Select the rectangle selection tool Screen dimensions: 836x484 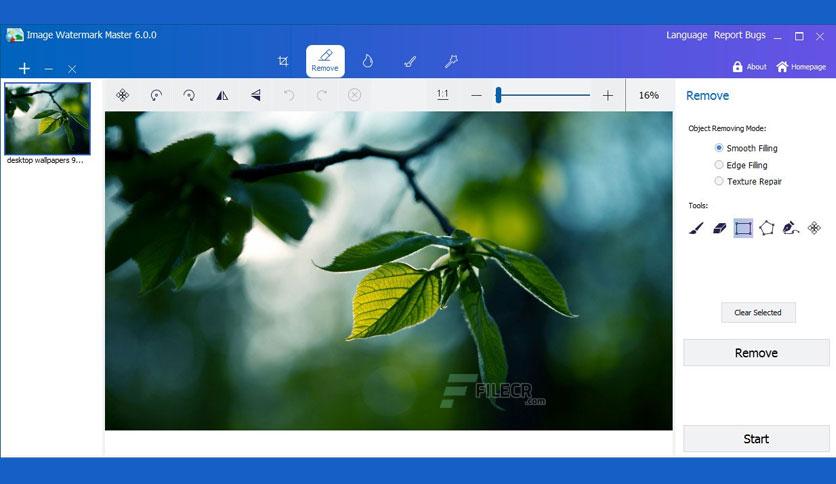click(x=743, y=228)
